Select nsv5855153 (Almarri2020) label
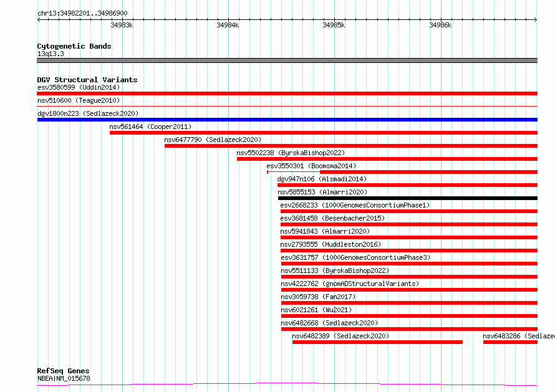Image resolution: width=555 pixels, height=392 pixels. 322,192
